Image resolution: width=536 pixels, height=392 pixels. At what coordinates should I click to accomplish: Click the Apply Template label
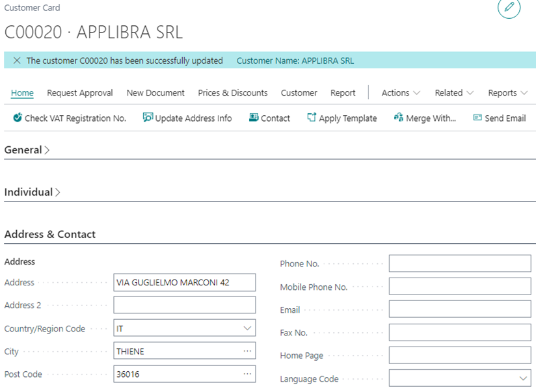point(348,118)
